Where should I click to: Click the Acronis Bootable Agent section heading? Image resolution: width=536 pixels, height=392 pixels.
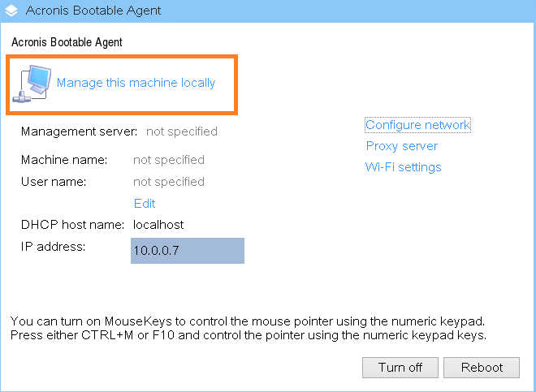[x=67, y=42]
